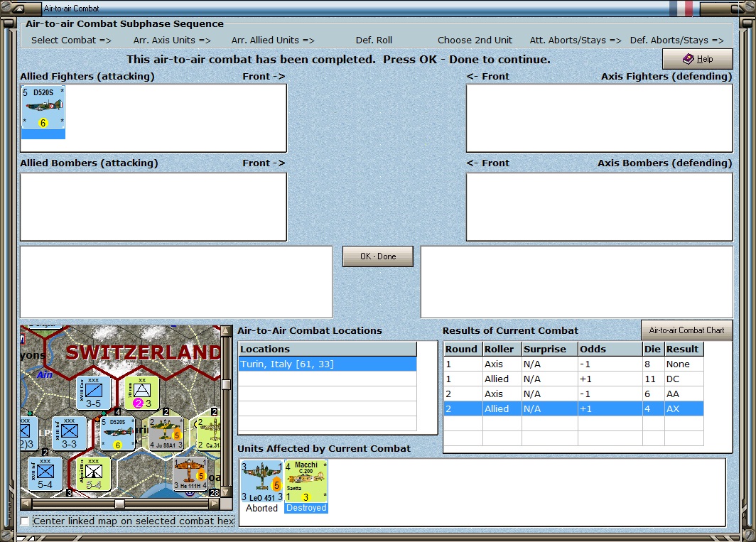Click the Roller column header

502,349
